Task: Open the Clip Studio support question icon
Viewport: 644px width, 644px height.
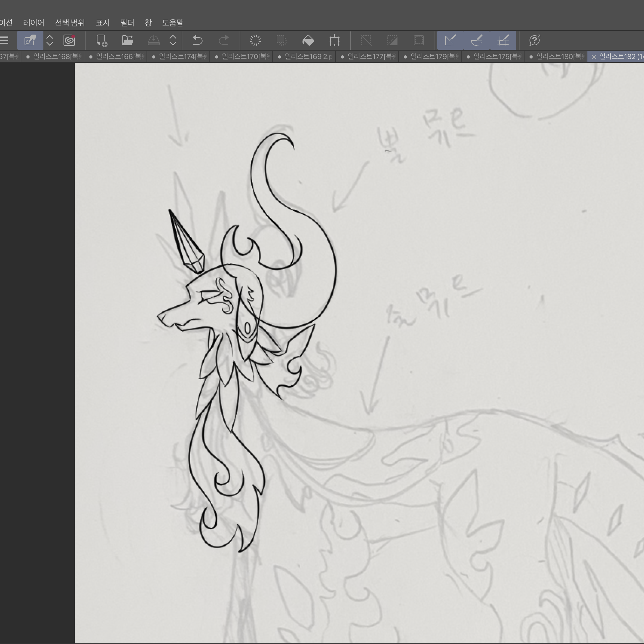Action: (x=535, y=40)
